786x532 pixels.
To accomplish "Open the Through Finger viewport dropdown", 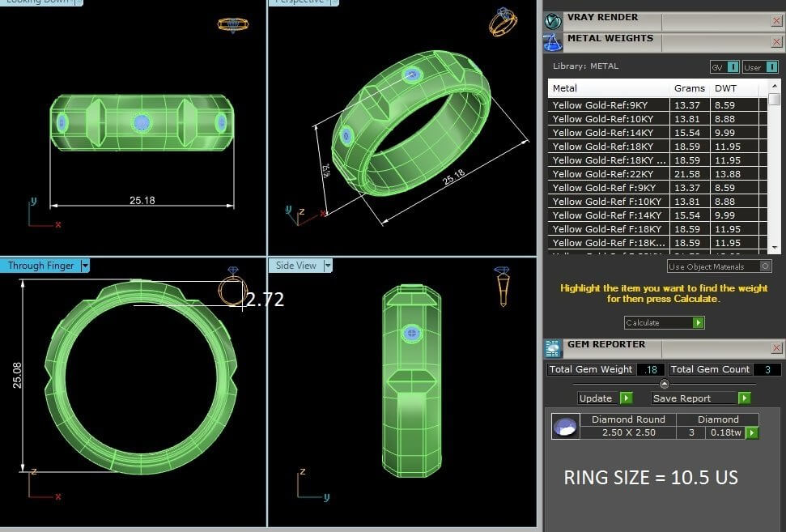I will pyautogui.click(x=85, y=266).
